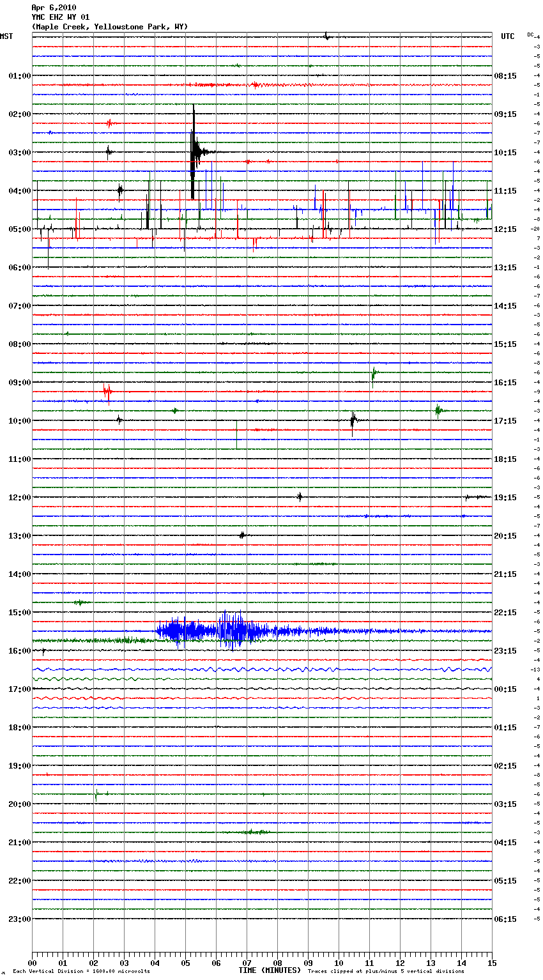Screen dimensions: 543x980
Task: Click the 00:15 UTC time label
Action: click(505, 689)
